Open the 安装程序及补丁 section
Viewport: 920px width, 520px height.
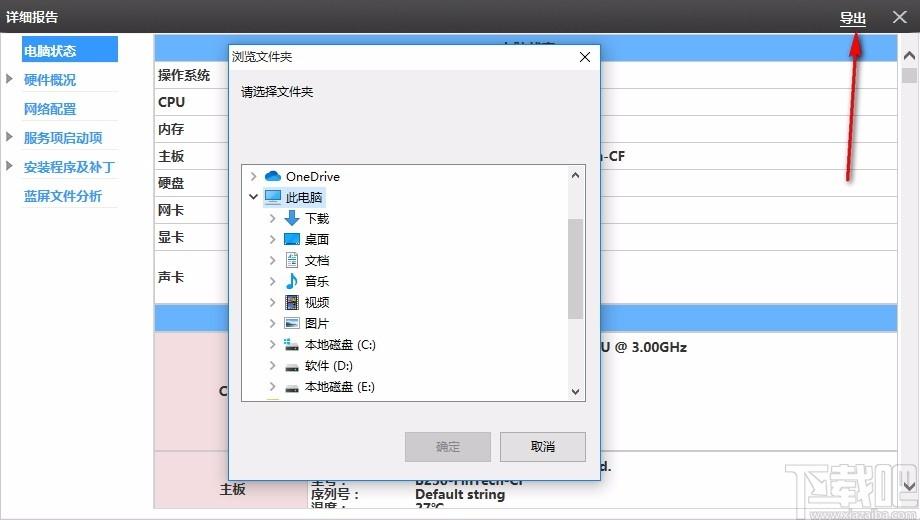pyautogui.click(x=69, y=167)
